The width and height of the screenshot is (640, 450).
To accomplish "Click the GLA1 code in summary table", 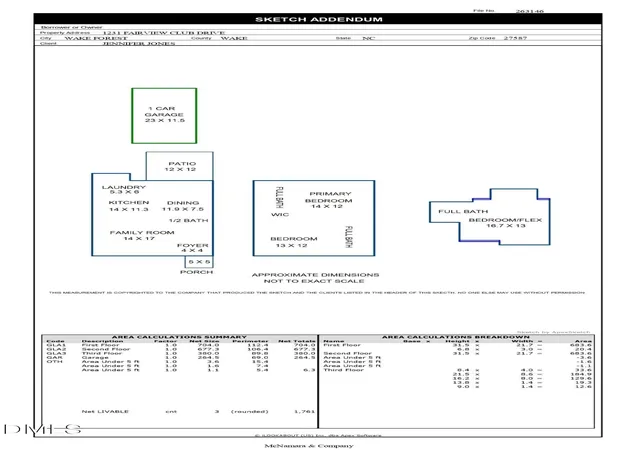I will 56,345.
